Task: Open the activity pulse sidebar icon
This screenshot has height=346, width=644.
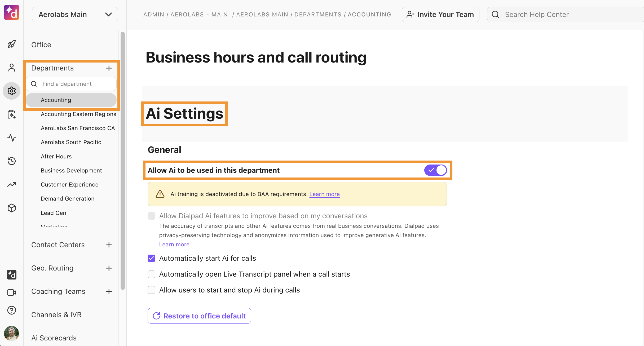Action: (11, 138)
